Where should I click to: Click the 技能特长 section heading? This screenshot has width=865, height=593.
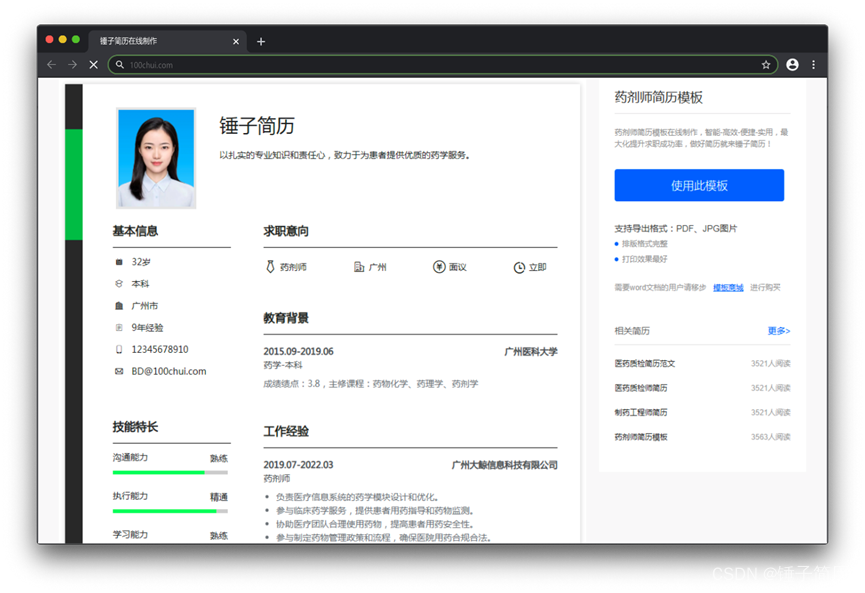[x=135, y=427]
